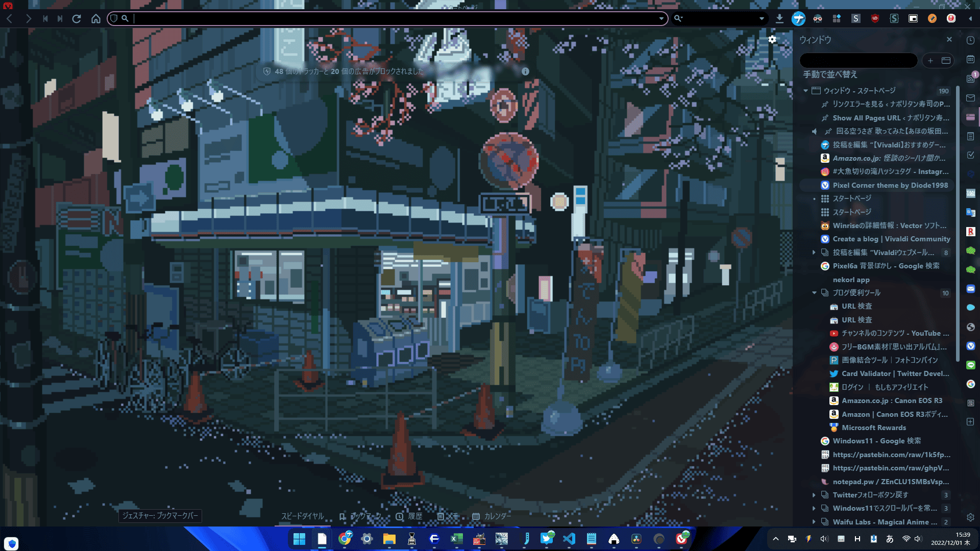980x551 pixels.
Task: Show tracker blocking info icon
Action: [525, 71]
